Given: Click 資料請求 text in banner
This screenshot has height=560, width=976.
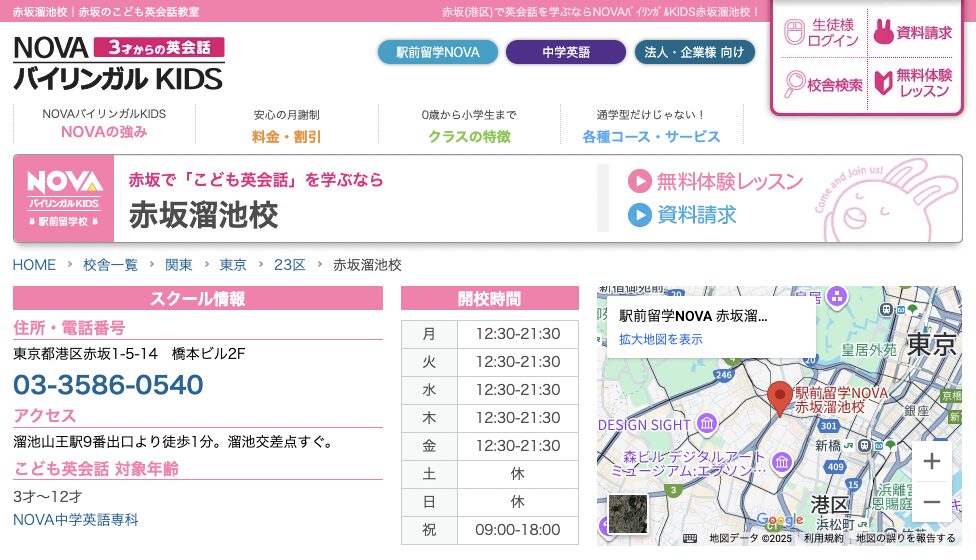Looking at the screenshot, I should 697,215.
